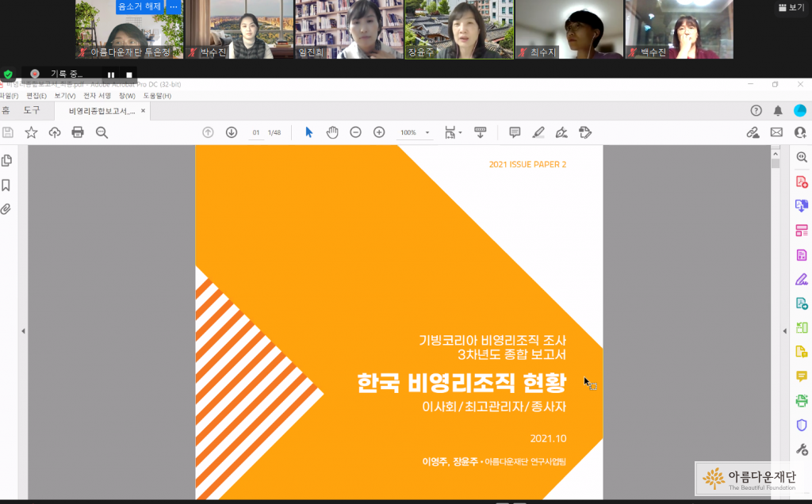The height and width of the screenshot is (504, 812).
Task: Click the scrolling mode toolbar icon
Action: click(480, 132)
